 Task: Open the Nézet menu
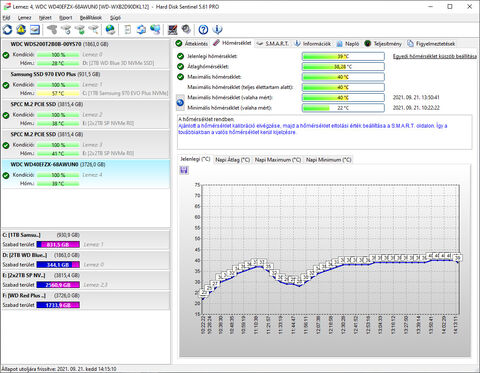click(45, 18)
